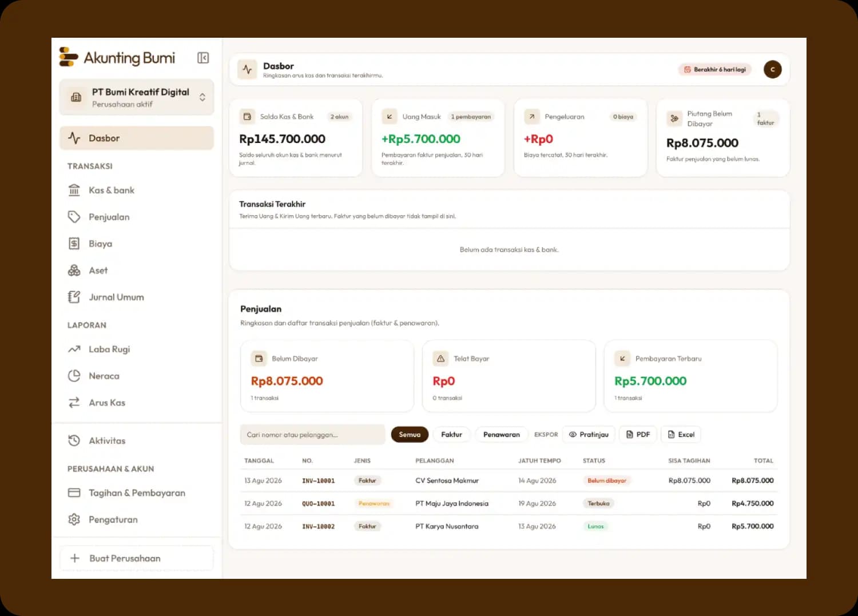858x616 pixels.
Task: Click the Terbuka status badge
Action: point(599,503)
